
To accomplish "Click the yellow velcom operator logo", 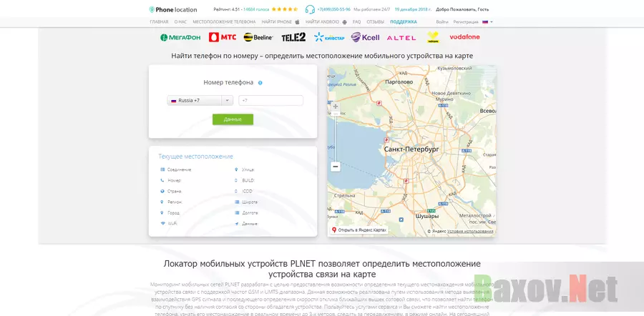I will coord(433,37).
